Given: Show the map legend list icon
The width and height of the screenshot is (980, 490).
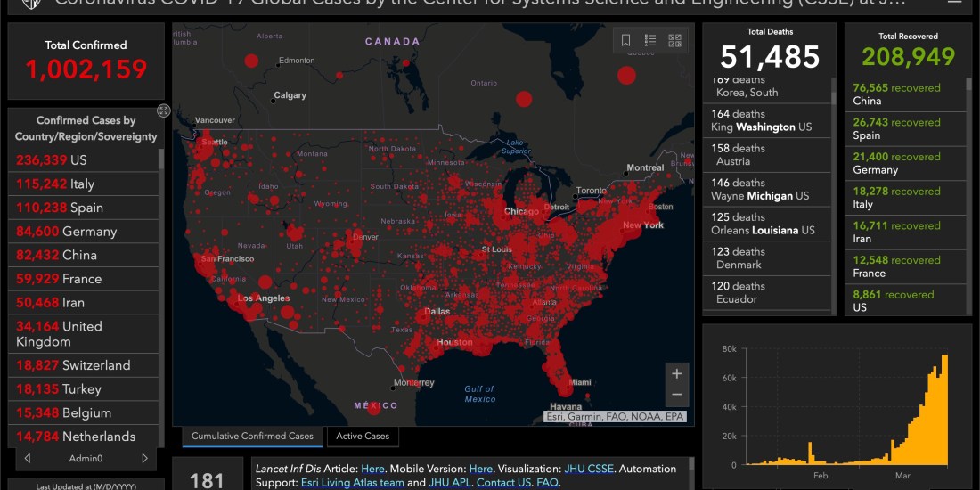Looking at the screenshot, I should pos(650,41).
